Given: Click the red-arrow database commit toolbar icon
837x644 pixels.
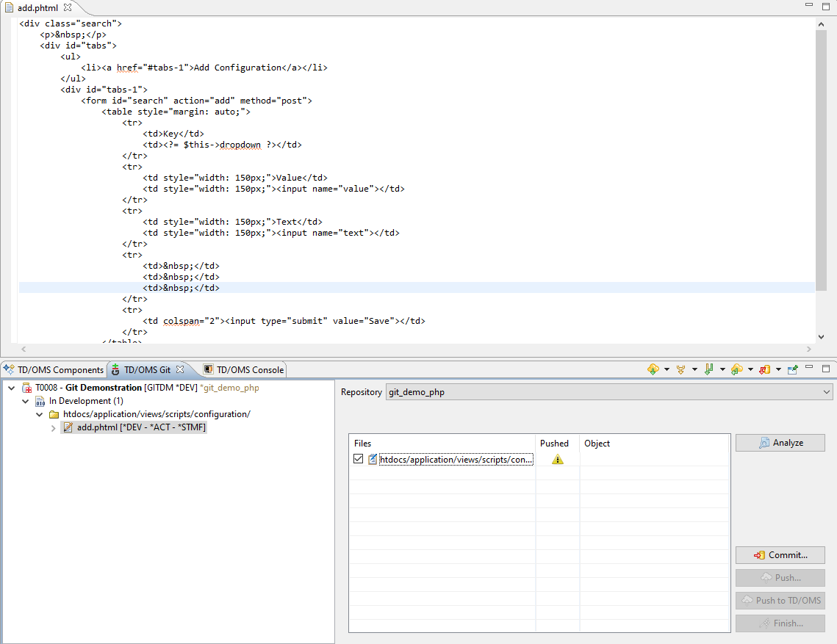Looking at the screenshot, I should 764,369.
